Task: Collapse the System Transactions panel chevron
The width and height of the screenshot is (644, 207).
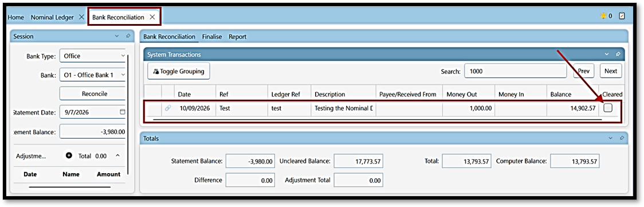Action: (x=607, y=54)
